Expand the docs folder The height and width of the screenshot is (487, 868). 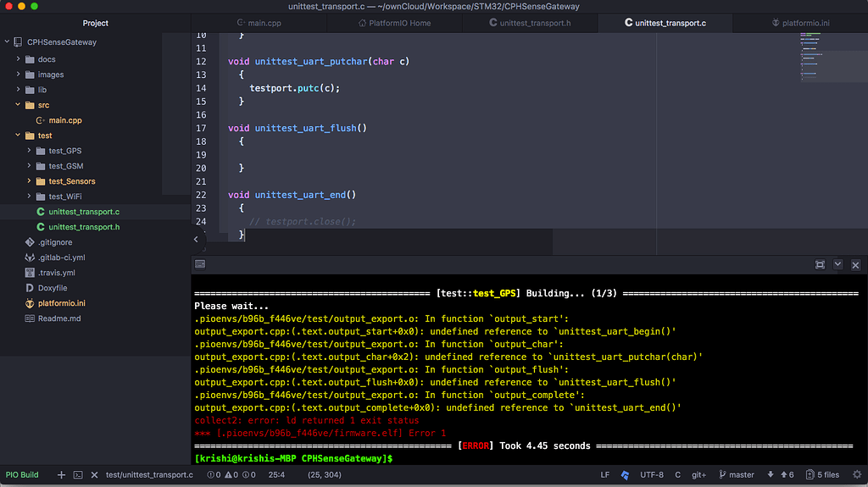coord(19,59)
